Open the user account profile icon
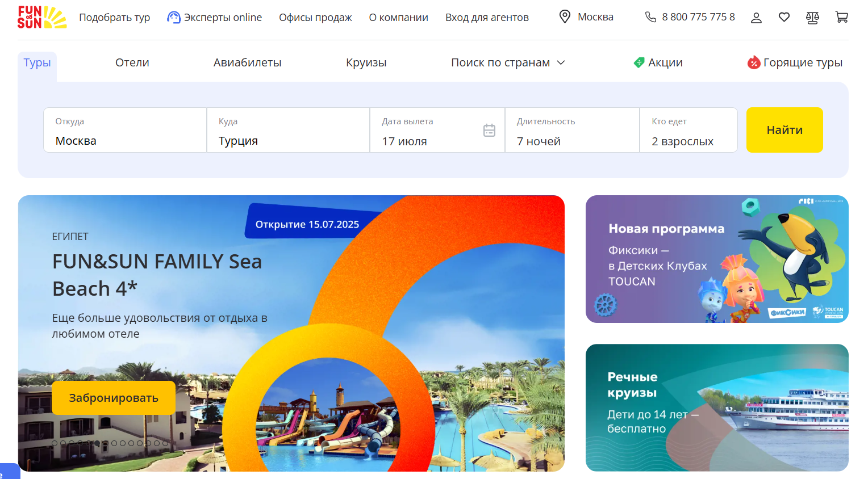The height and width of the screenshot is (479, 868). click(756, 18)
